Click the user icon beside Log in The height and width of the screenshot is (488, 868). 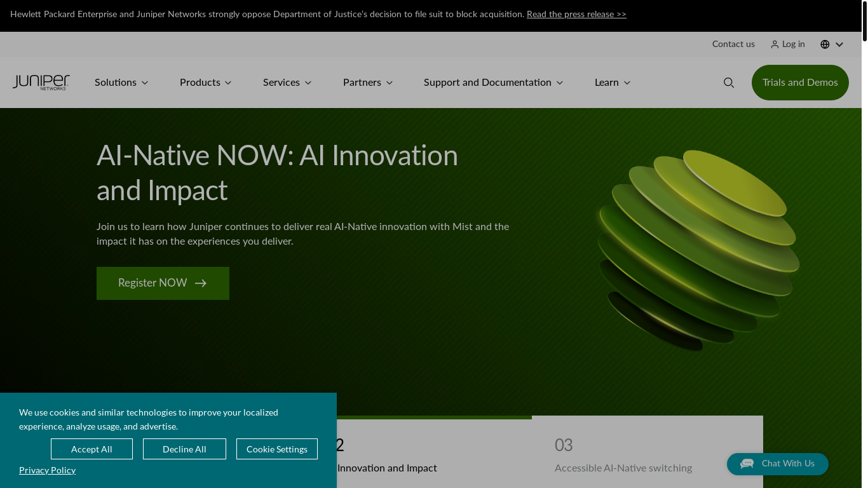[775, 44]
